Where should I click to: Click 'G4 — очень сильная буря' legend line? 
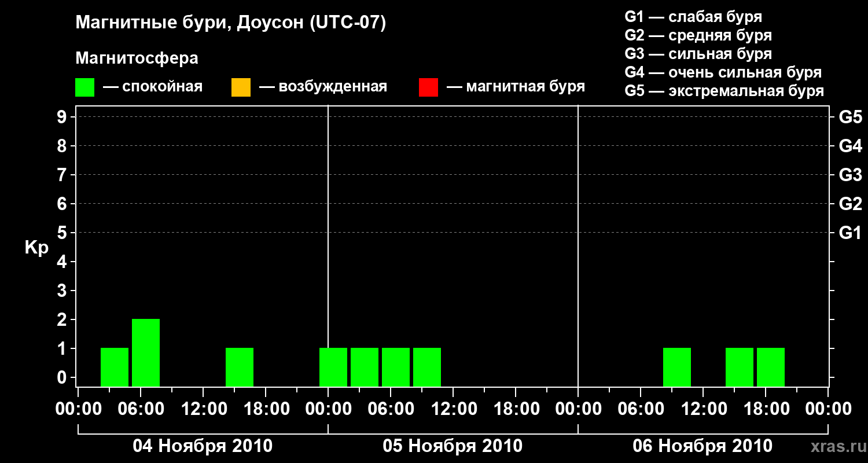tap(723, 72)
